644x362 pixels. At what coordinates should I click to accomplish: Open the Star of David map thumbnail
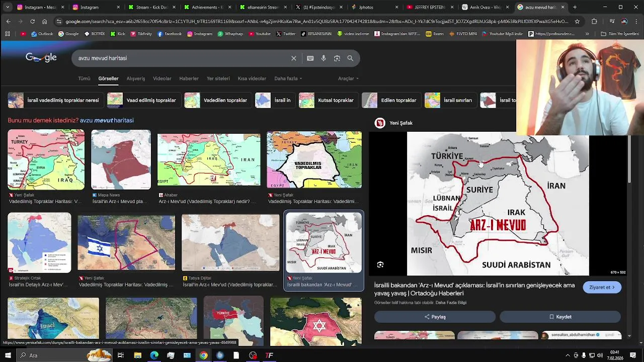(316, 322)
